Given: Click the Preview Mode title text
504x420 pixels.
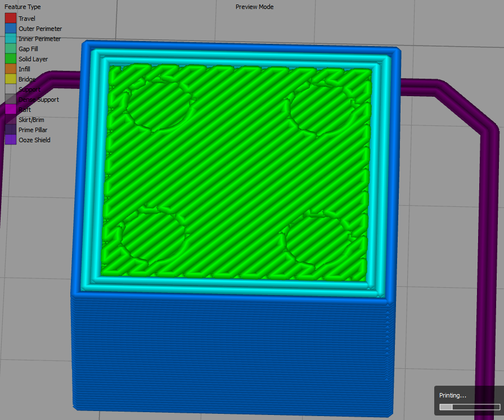Looking at the screenshot, I should 254,7.
